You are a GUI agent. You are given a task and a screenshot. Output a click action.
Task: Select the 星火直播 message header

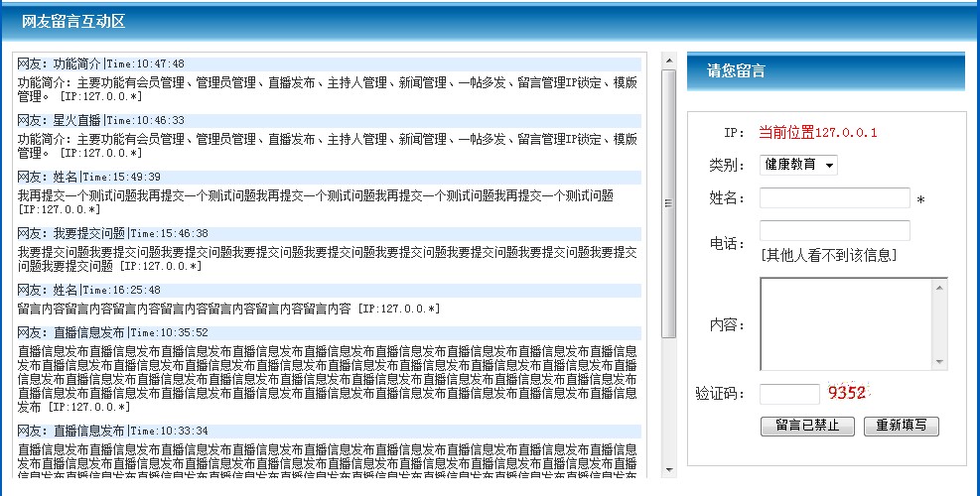101,120
